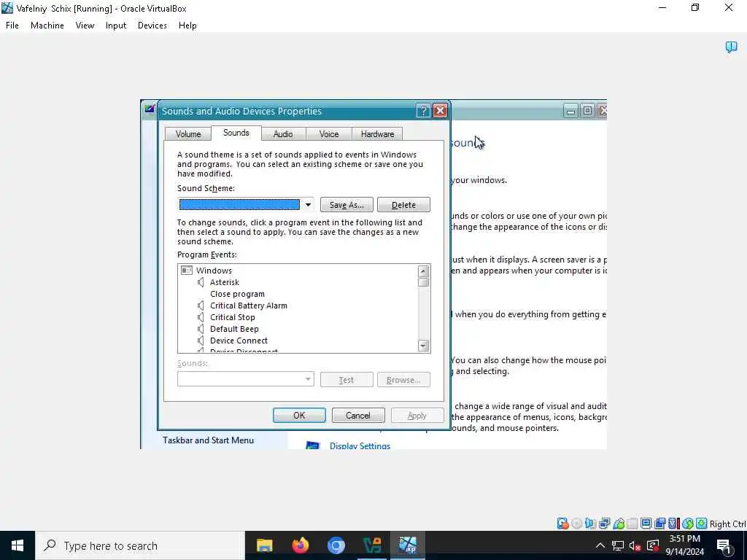Select the Critical Stop event text
The height and width of the screenshot is (560, 747).
coord(233,317)
